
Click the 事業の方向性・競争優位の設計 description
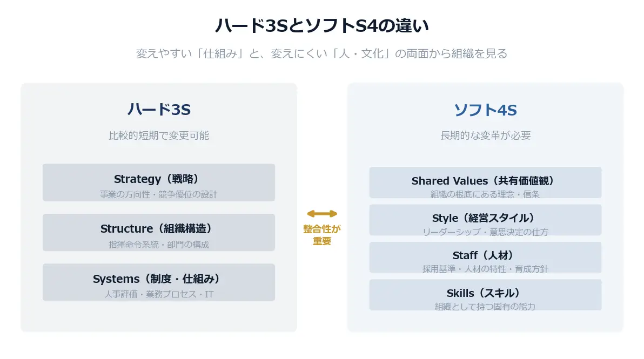pyautogui.click(x=159, y=194)
